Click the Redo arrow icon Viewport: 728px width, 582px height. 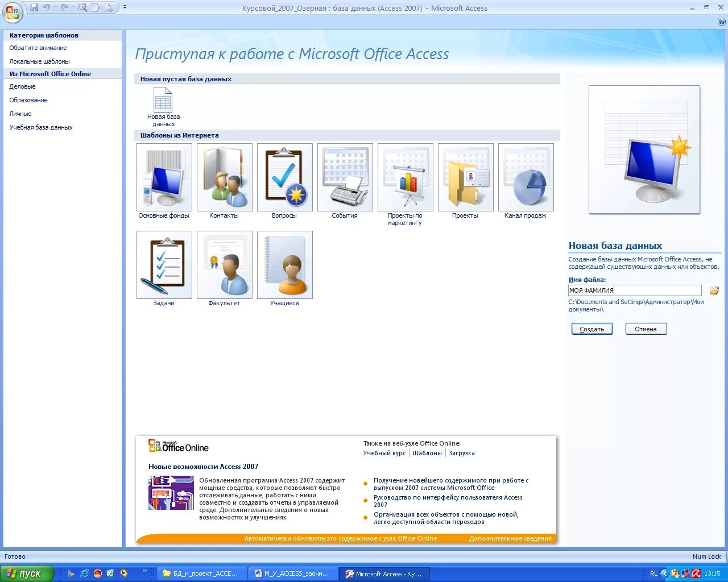coord(64,8)
